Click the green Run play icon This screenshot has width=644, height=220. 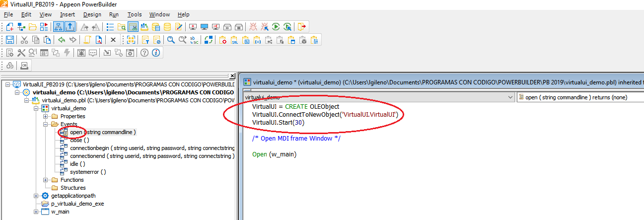point(276,27)
